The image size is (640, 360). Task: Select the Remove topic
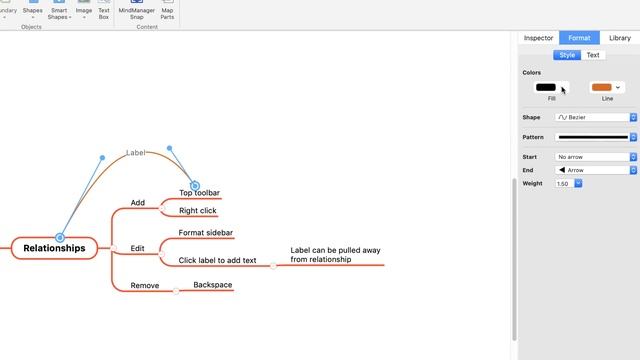(144, 285)
